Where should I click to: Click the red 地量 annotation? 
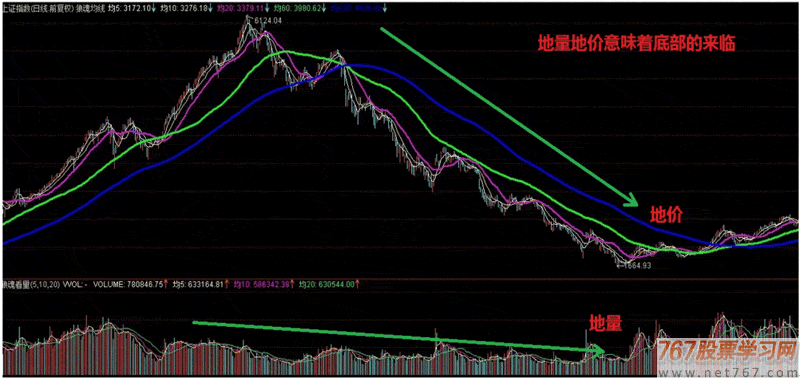tap(606, 323)
